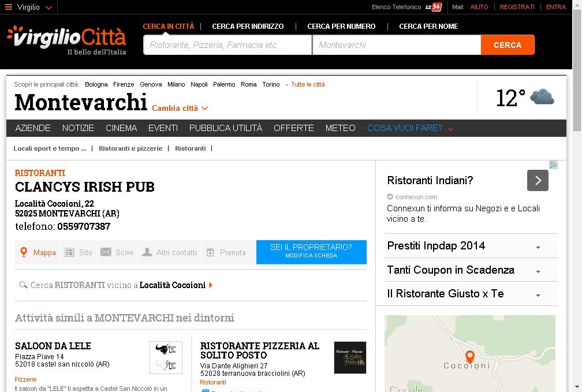The height and width of the screenshot is (392, 582).
Task: Click the Ristoranti e pizzerie breadcrumb
Action: pyautogui.click(x=130, y=148)
